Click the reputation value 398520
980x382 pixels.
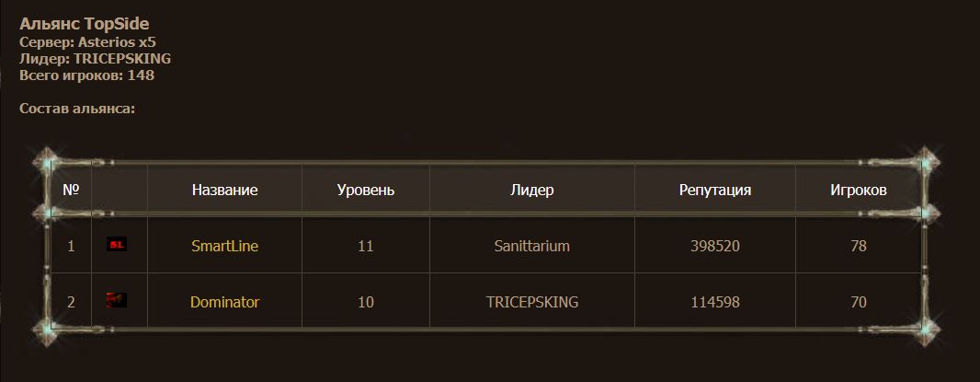click(x=715, y=246)
